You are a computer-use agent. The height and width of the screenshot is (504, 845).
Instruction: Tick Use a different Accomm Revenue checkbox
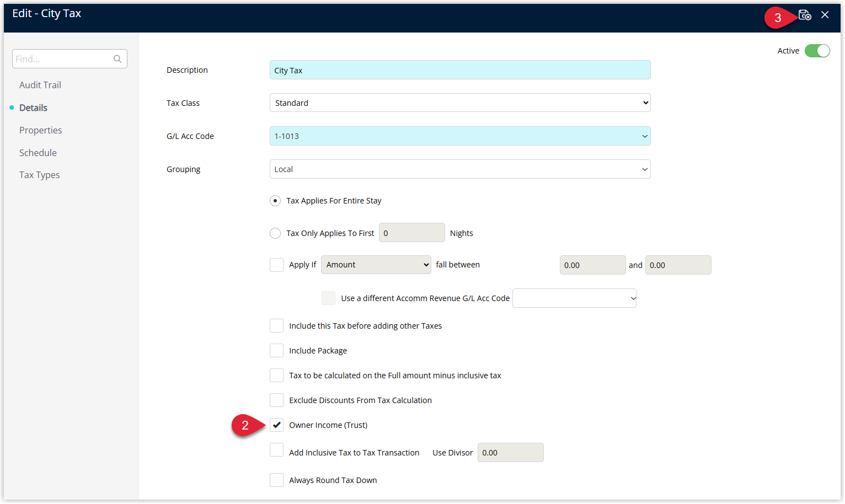click(x=328, y=298)
